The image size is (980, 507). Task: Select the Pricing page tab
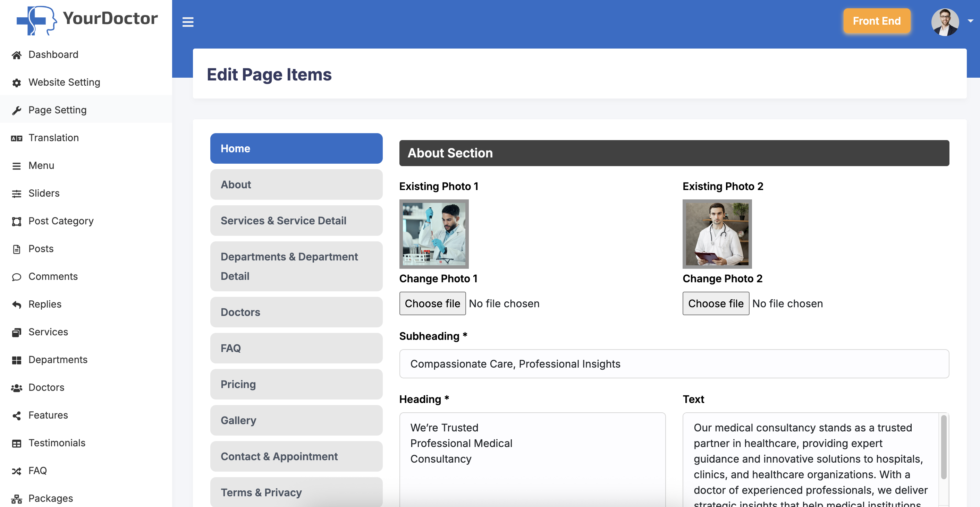tap(296, 384)
